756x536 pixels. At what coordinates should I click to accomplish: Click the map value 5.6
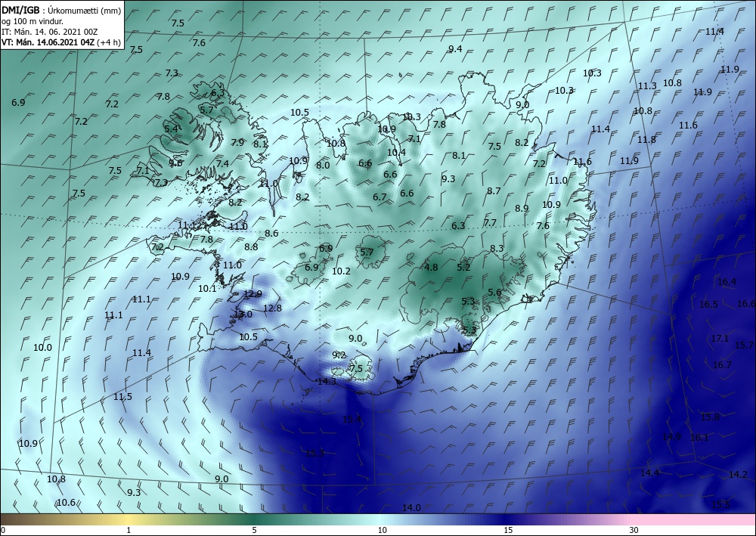click(x=494, y=292)
